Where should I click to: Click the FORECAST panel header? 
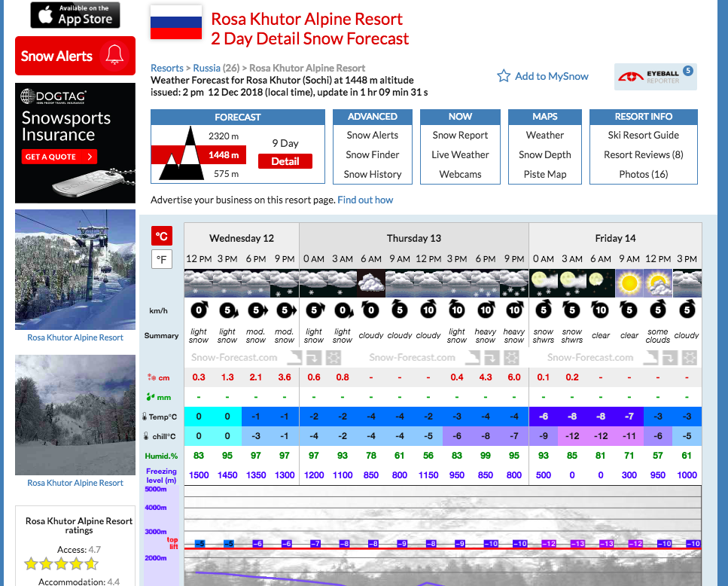click(x=238, y=117)
